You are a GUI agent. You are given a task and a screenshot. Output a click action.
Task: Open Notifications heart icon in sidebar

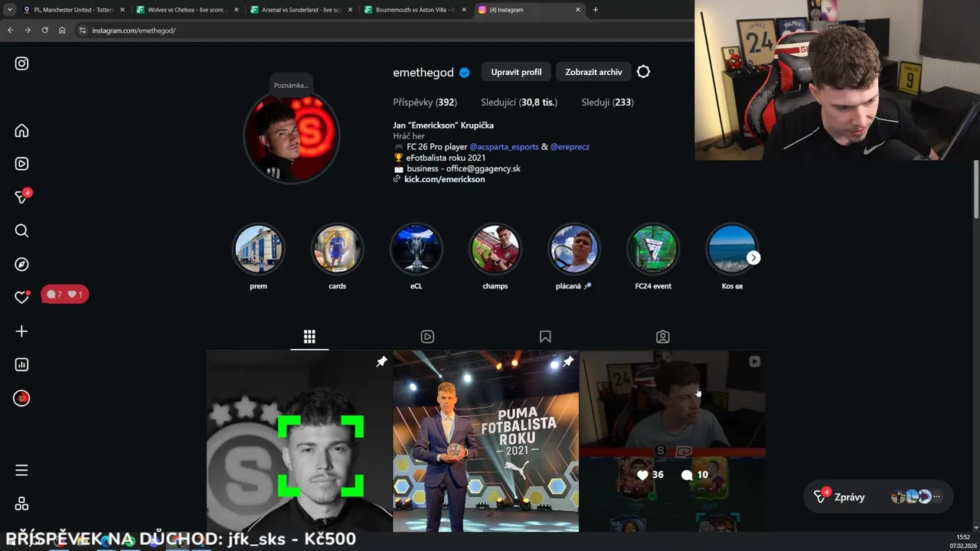point(21,298)
